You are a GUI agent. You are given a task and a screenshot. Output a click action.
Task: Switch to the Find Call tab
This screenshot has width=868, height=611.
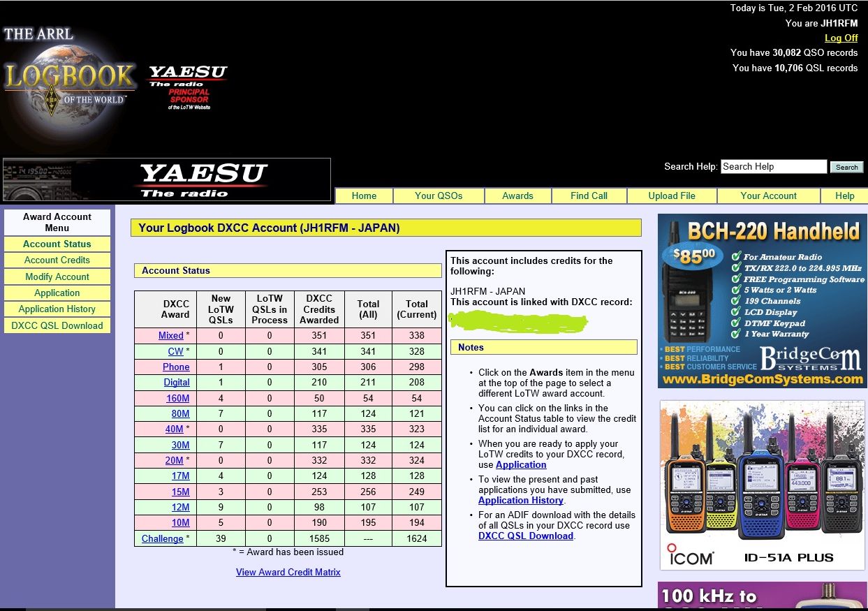pyautogui.click(x=589, y=196)
